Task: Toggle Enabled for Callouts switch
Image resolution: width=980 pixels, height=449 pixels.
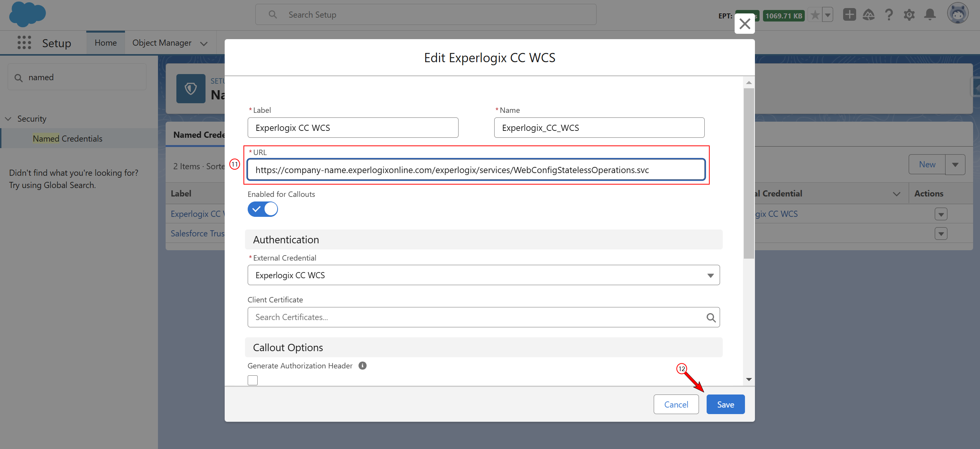Action: pyautogui.click(x=263, y=209)
